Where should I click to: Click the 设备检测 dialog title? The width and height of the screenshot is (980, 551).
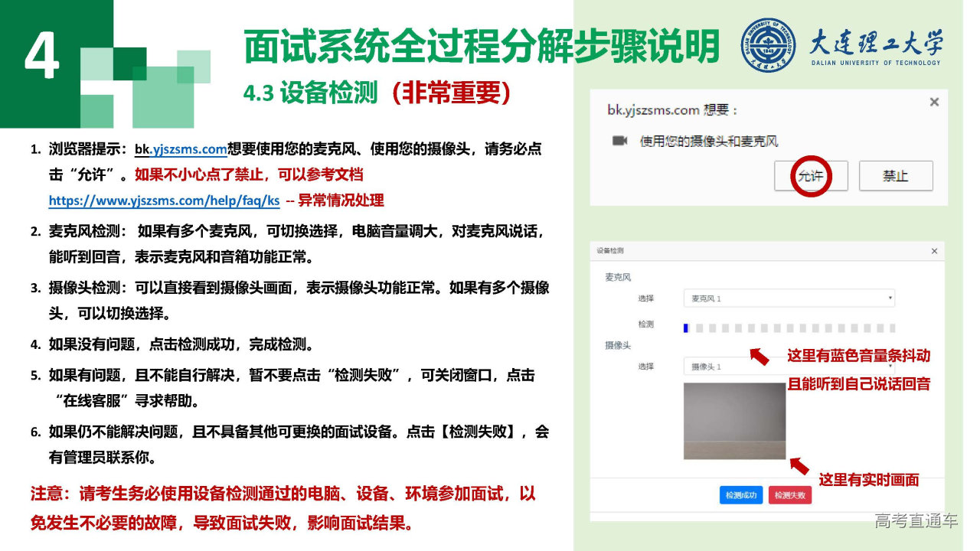(610, 251)
